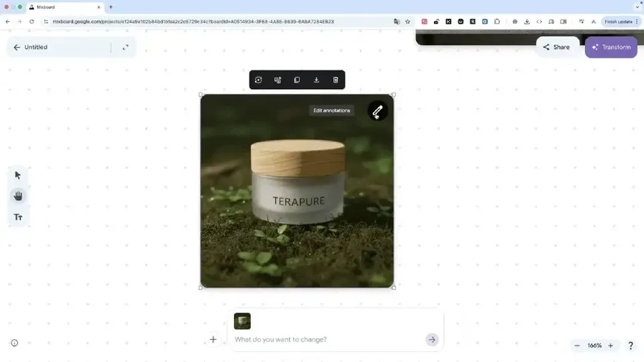The width and height of the screenshot is (644, 362).
Task: Select the pointer arrow tool
Action: (17, 175)
